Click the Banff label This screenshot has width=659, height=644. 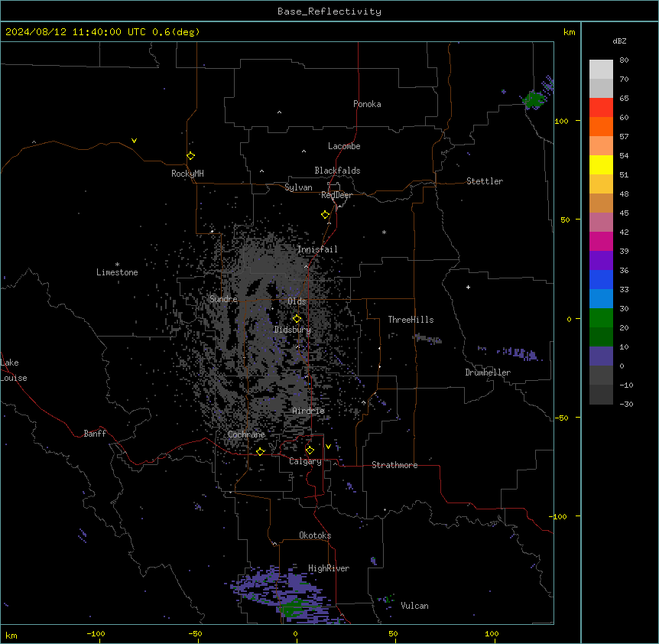(95, 434)
